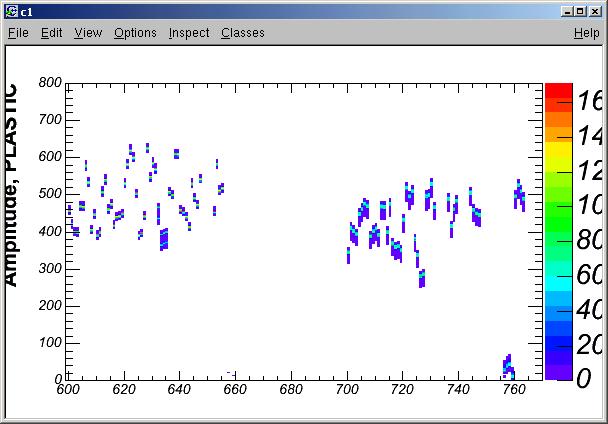Click the X-axis label 760
Image resolution: width=608 pixels, height=424 pixels.
514,389
